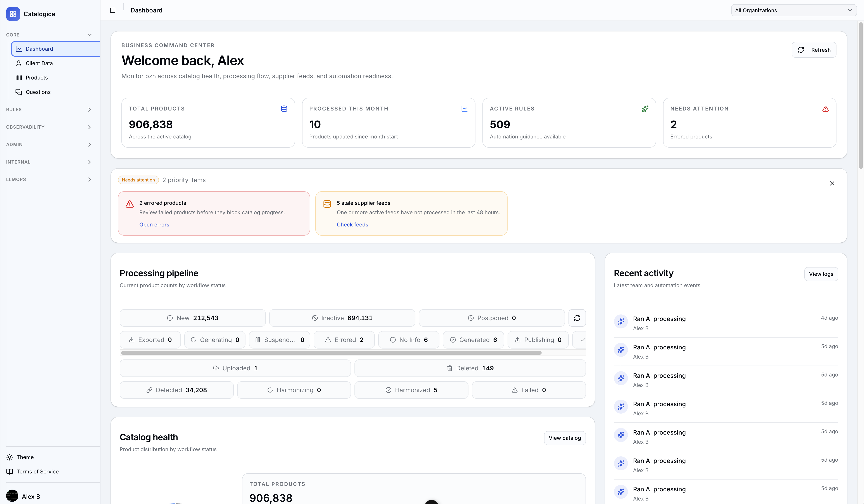Click the Processed This Month chart icon
This screenshot has height=504, width=864.
click(x=465, y=109)
